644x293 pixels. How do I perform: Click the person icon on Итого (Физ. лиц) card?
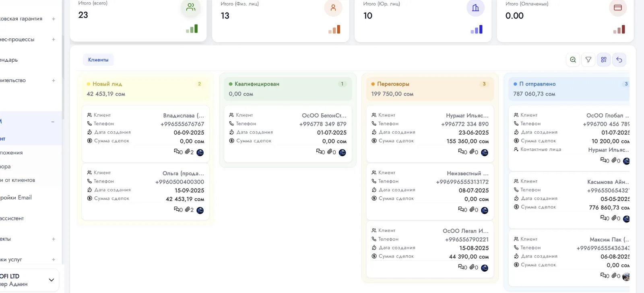pos(333,7)
